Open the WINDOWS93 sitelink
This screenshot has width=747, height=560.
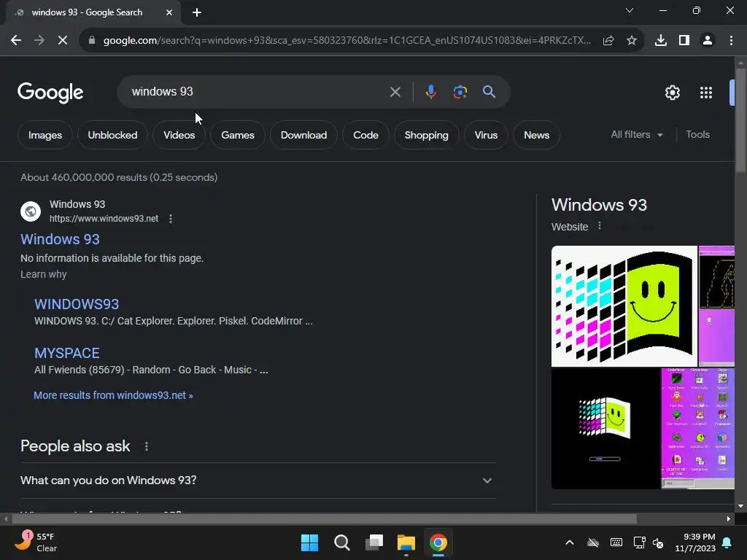coord(77,304)
